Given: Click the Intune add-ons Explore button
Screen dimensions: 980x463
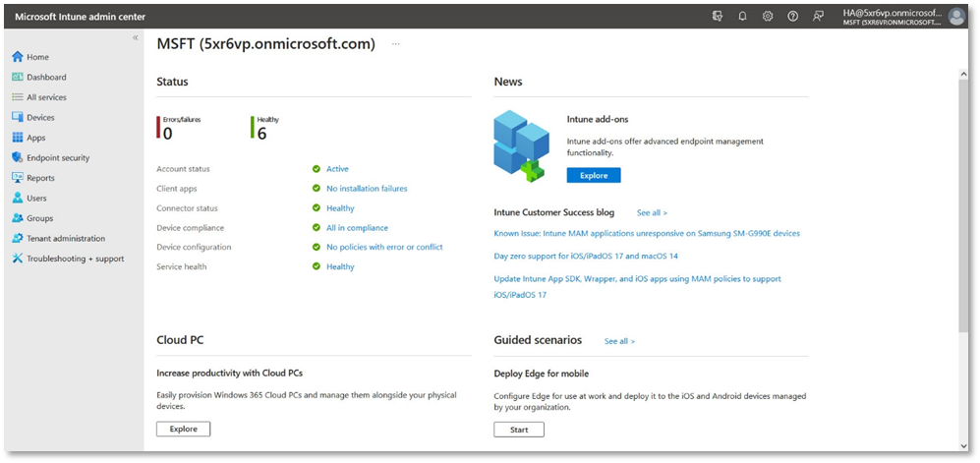Looking at the screenshot, I should point(594,176).
